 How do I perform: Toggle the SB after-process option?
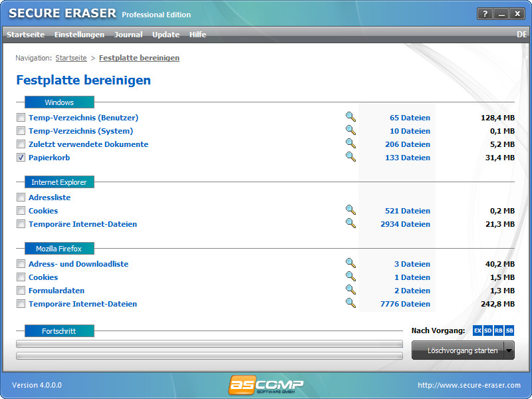509,331
